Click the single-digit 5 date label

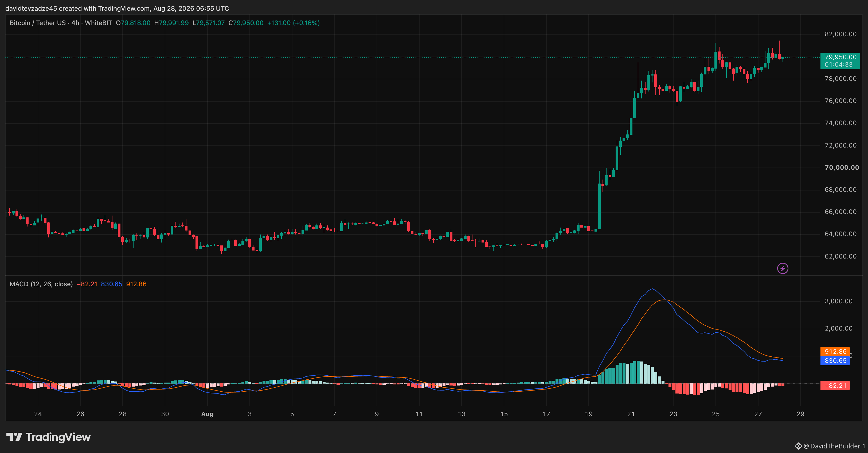292,414
